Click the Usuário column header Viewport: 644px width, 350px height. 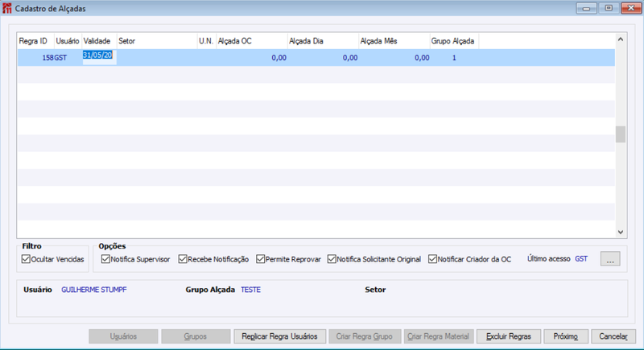[68, 41]
